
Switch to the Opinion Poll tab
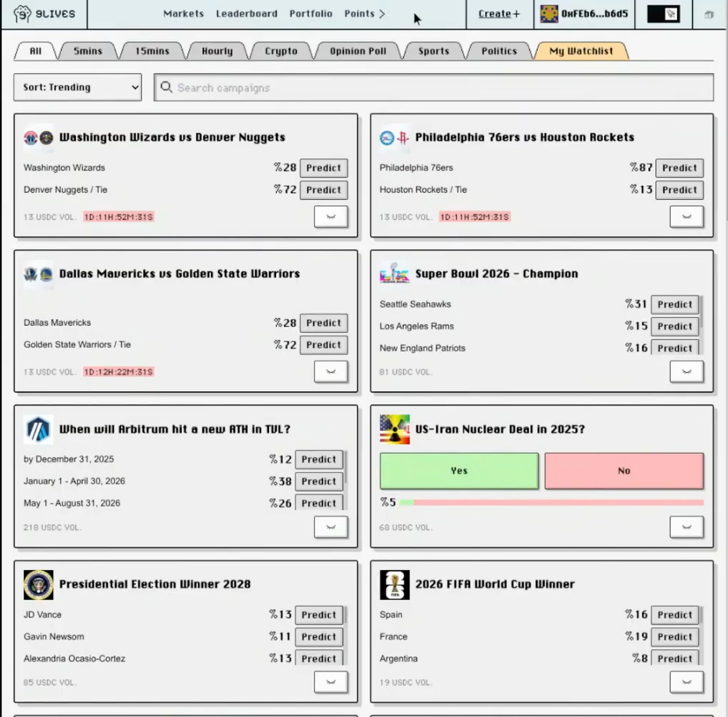[x=358, y=51]
